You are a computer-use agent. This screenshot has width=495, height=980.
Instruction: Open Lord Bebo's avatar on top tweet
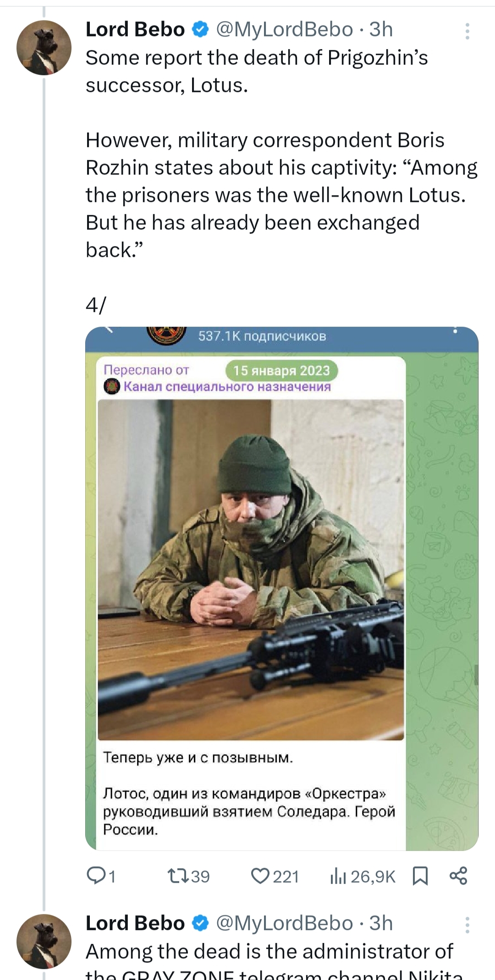44,48
